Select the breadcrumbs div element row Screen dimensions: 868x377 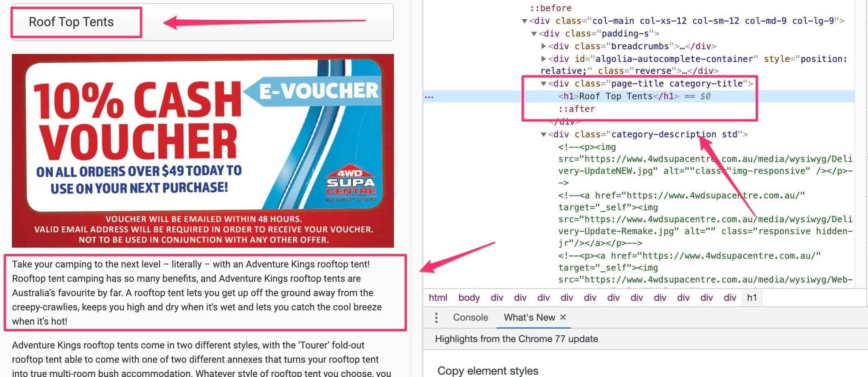click(x=632, y=46)
